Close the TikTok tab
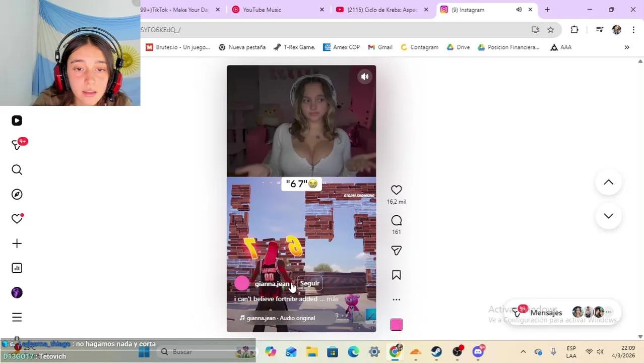The image size is (644, 363). (x=218, y=10)
